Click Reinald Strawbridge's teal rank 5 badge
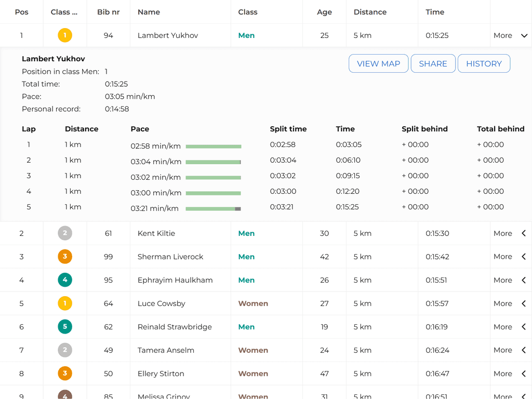The height and width of the screenshot is (399, 532). (x=65, y=327)
